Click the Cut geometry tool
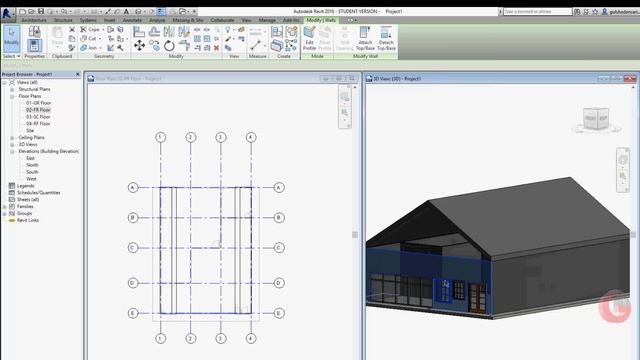 coord(89,38)
